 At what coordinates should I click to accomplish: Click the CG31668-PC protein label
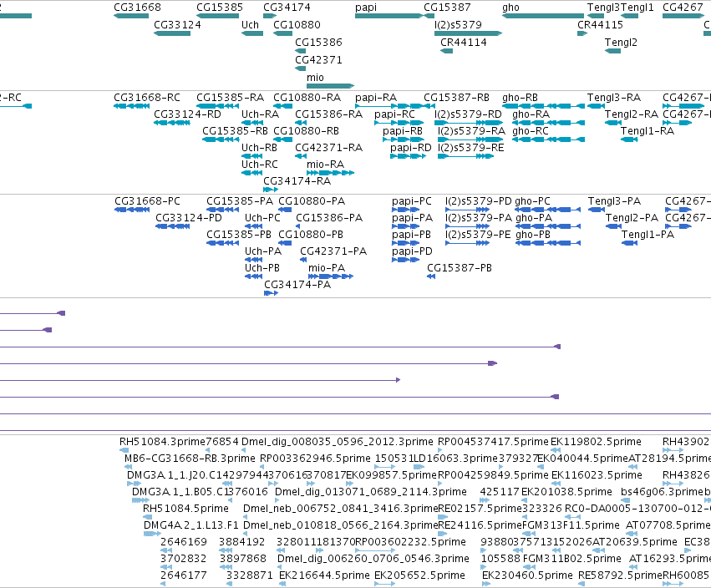click(147, 200)
